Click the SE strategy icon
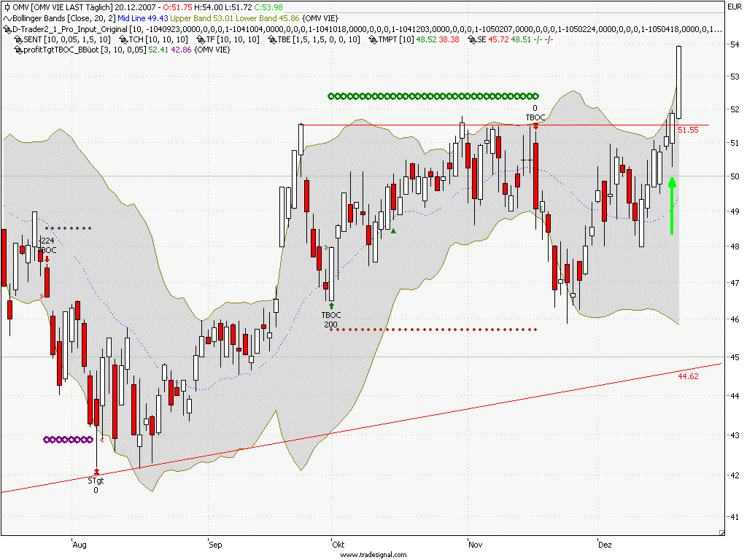 click(x=472, y=39)
